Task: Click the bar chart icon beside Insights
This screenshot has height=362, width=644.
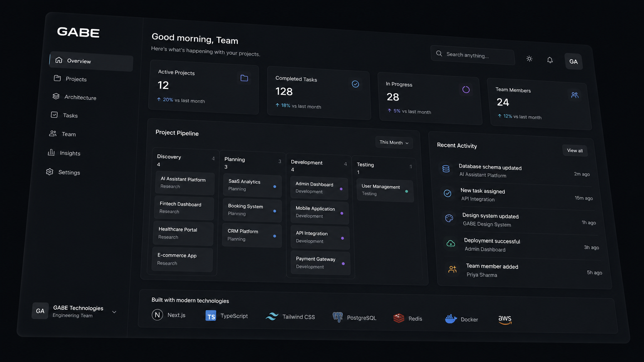Action: click(51, 152)
